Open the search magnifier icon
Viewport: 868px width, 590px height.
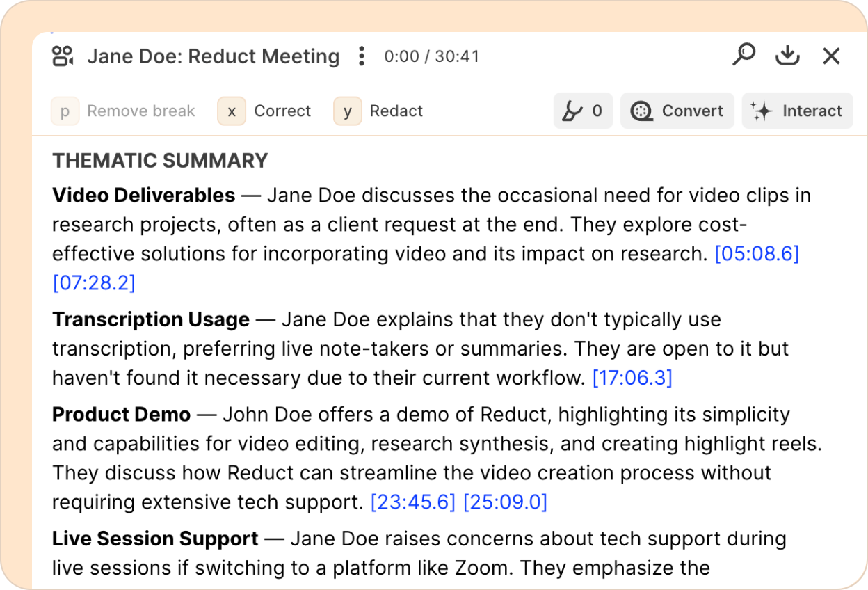click(744, 55)
